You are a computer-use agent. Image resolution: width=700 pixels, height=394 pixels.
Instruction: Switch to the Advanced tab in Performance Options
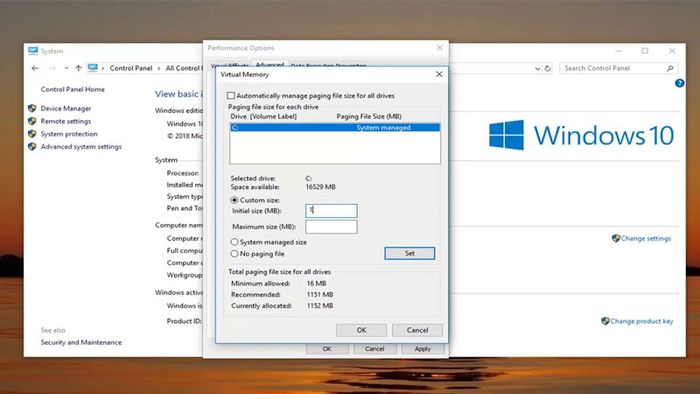tap(270, 64)
